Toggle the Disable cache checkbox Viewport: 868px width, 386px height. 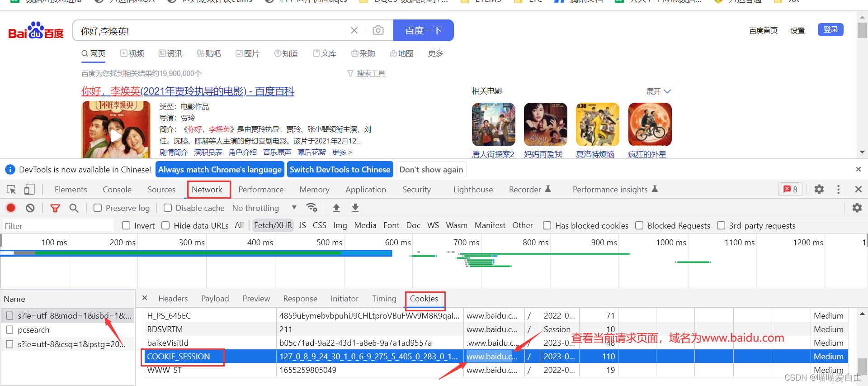168,208
